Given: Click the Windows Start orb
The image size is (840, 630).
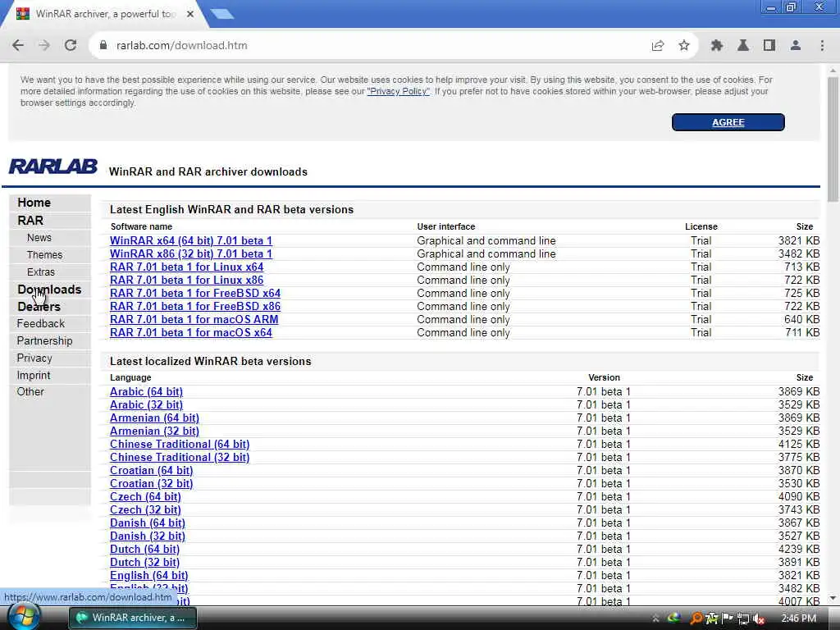Looking at the screenshot, I should tap(23, 617).
